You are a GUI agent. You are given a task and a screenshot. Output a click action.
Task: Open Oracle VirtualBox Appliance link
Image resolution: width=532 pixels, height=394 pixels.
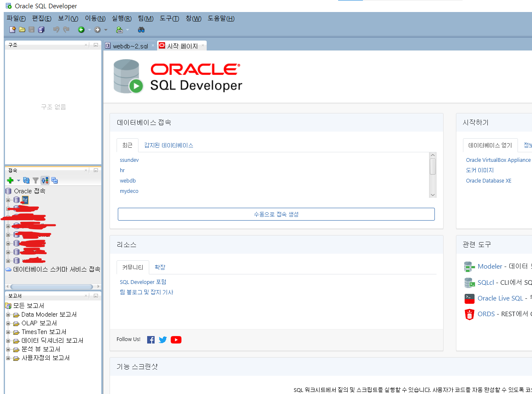click(498, 160)
